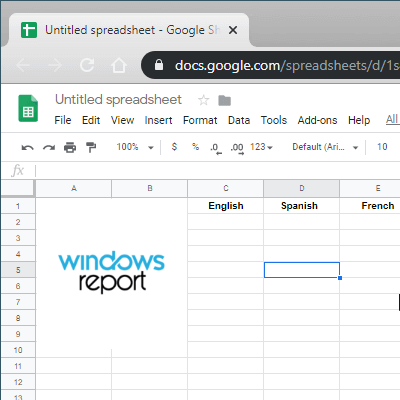
Task: Click the Undo arrow icon
Action: tap(27, 148)
